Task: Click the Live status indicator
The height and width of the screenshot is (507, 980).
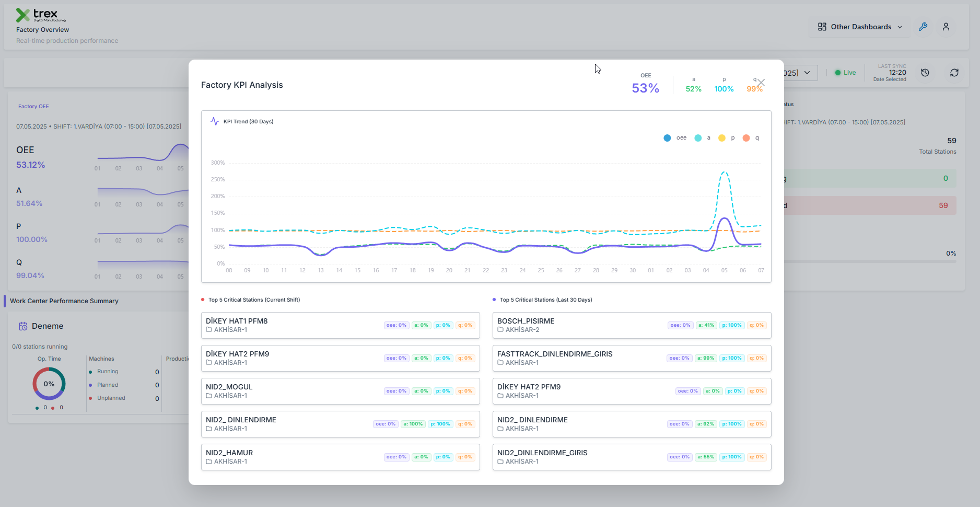Action: pyautogui.click(x=845, y=73)
